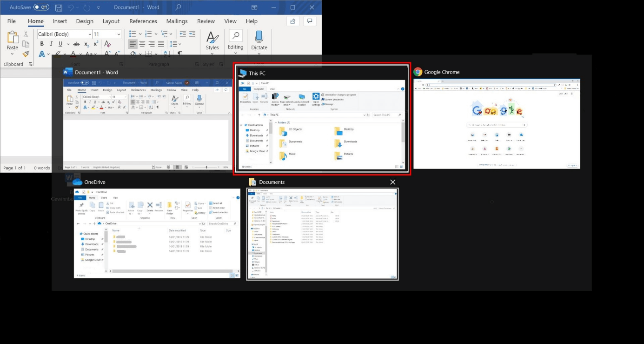
Task: Center-align text using the ribbon icon
Action: (142, 44)
